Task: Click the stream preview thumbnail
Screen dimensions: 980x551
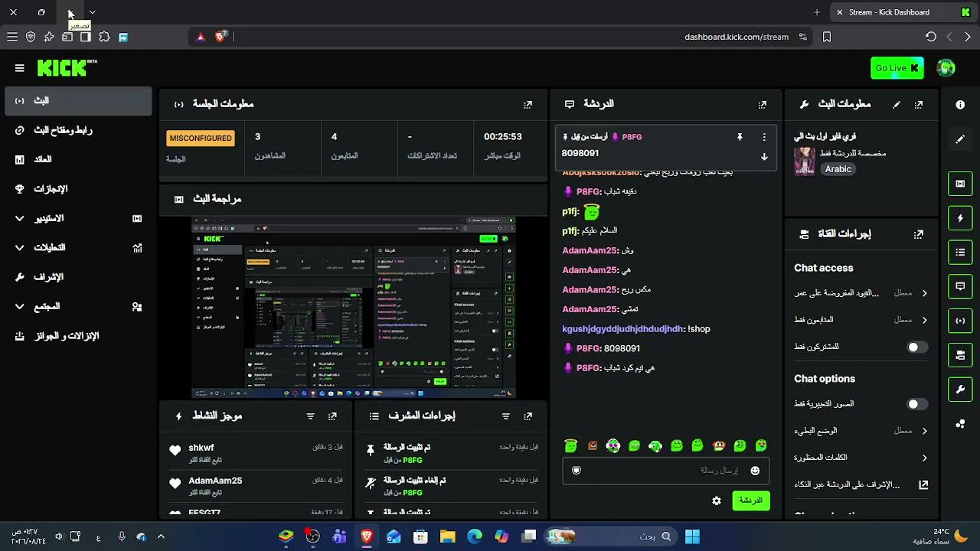Action: coord(353,307)
